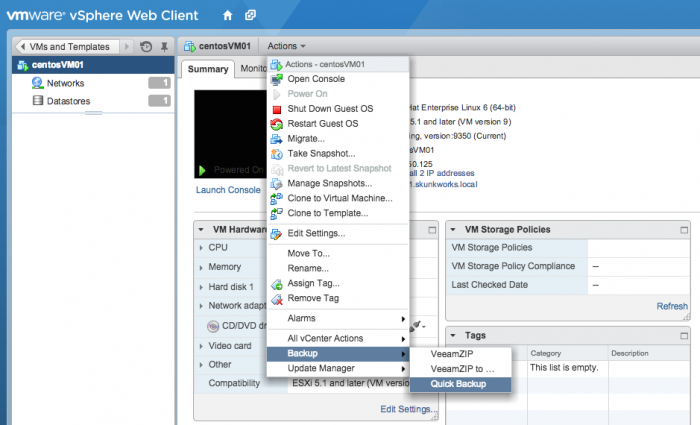Screen dimensions: 700x425
Task: Collapse the Tags panel
Action: 453,335
